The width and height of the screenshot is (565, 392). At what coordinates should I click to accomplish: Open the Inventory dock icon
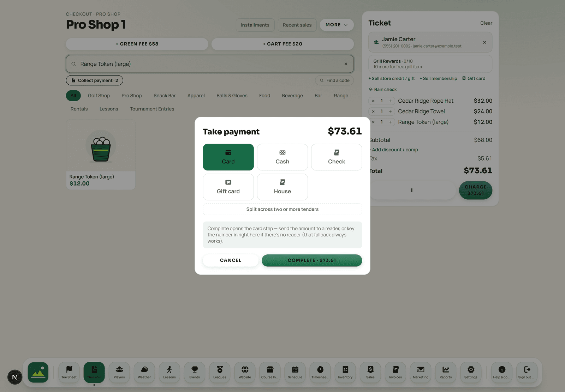pyautogui.click(x=345, y=372)
